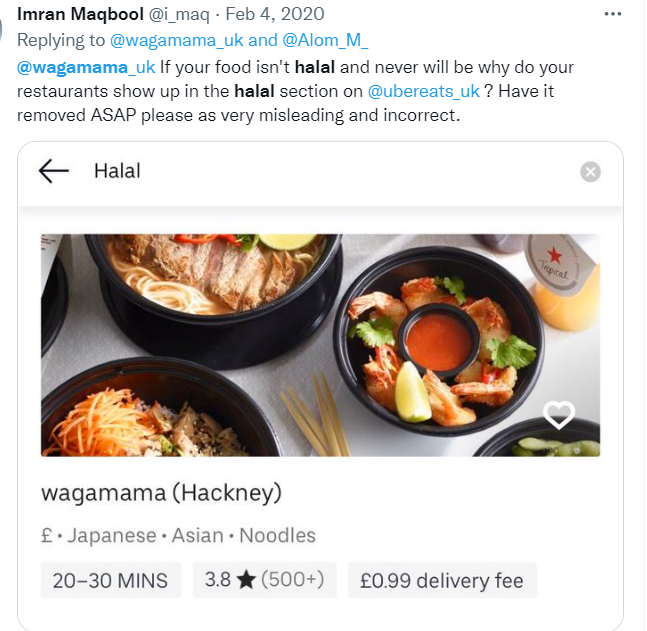Click the 20–30 MINS delivery time badge
The height and width of the screenshot is (631, 647).
(111, 580)
